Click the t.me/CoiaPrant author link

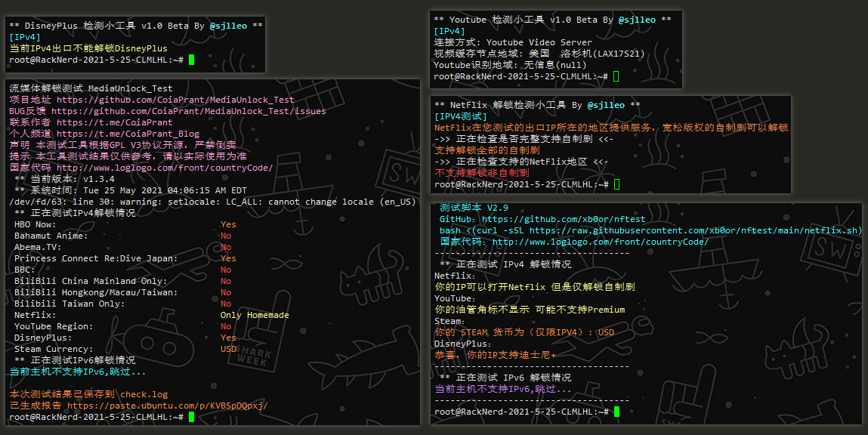click(x=114, y=122)
